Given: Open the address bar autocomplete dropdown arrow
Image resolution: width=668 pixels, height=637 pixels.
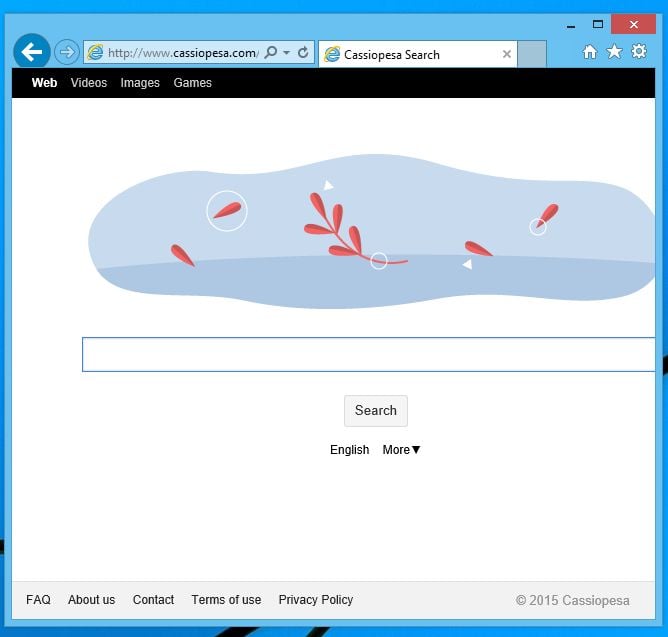Looking at the screenshot, I should pyautogui.click(x=287, y=52).
